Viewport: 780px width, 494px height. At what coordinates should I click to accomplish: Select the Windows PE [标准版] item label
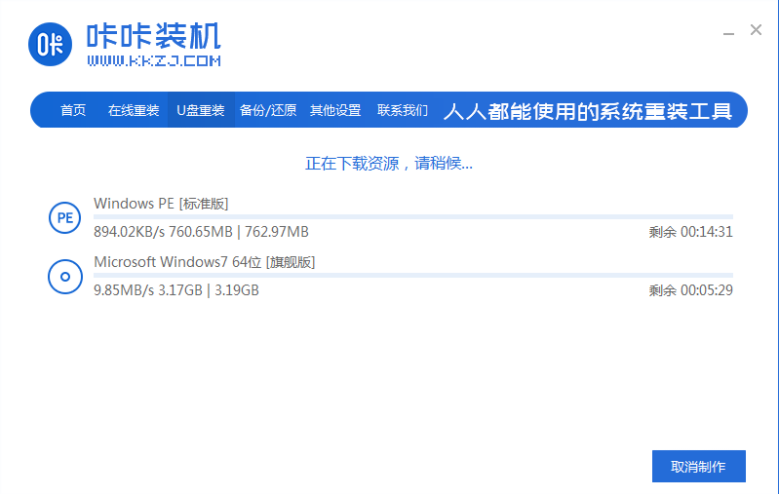pos(161,203)
